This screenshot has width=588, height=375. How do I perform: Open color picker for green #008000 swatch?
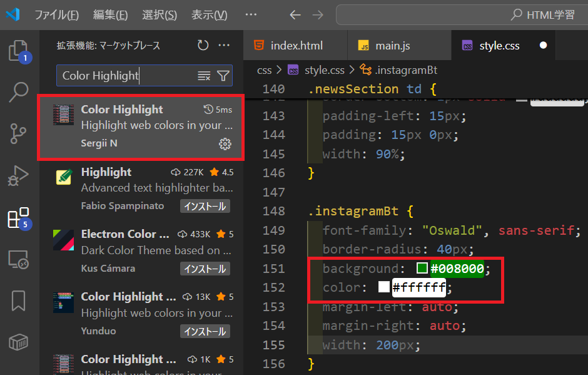tap(422, 268)
